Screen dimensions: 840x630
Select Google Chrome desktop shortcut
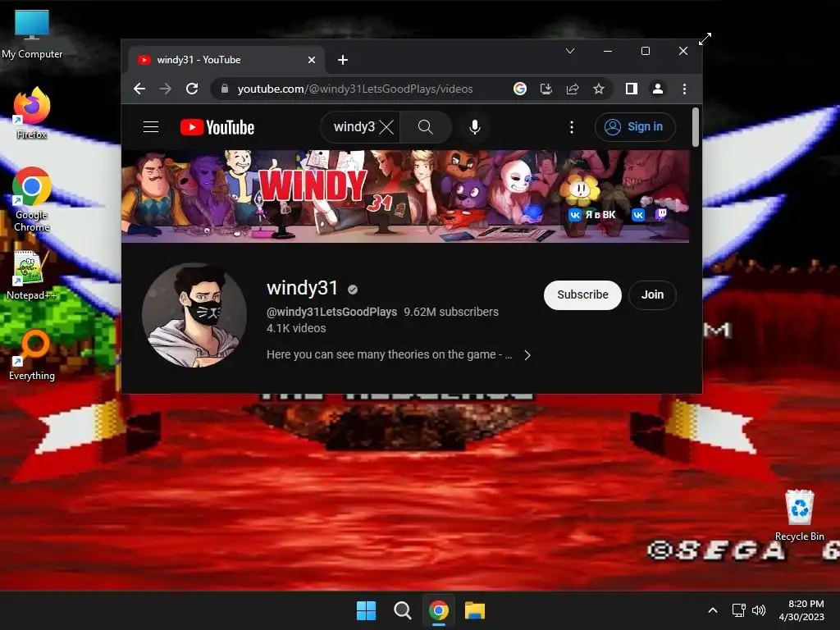(32, 200)
